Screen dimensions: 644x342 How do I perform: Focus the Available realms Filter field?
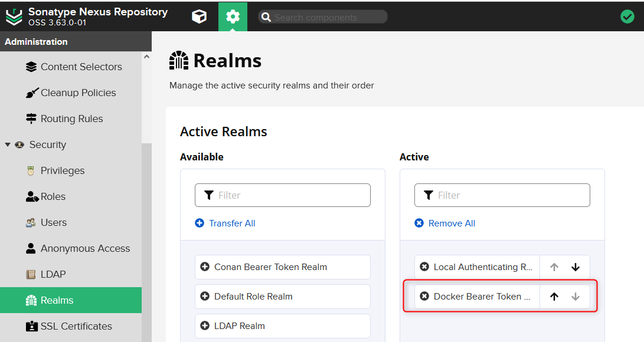(283, 195)
